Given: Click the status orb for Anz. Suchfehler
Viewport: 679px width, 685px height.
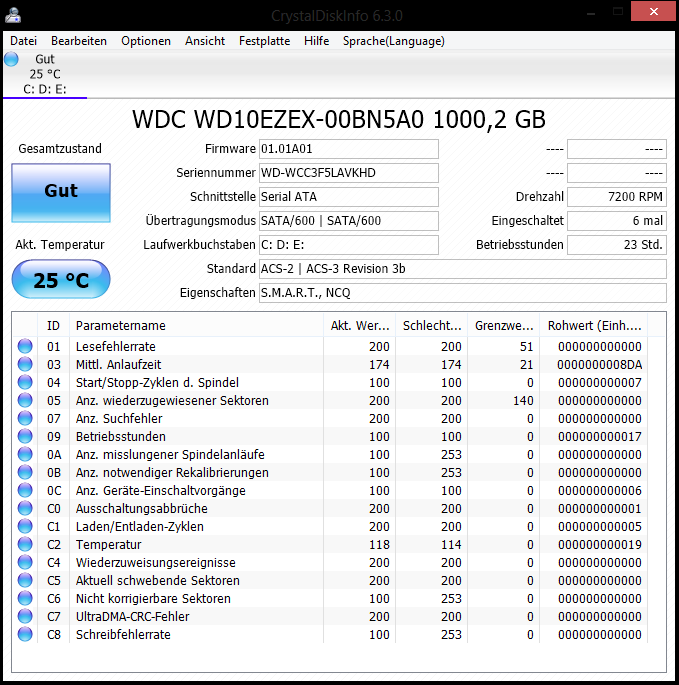Looking at the screenshot, I should coord(25,418).
